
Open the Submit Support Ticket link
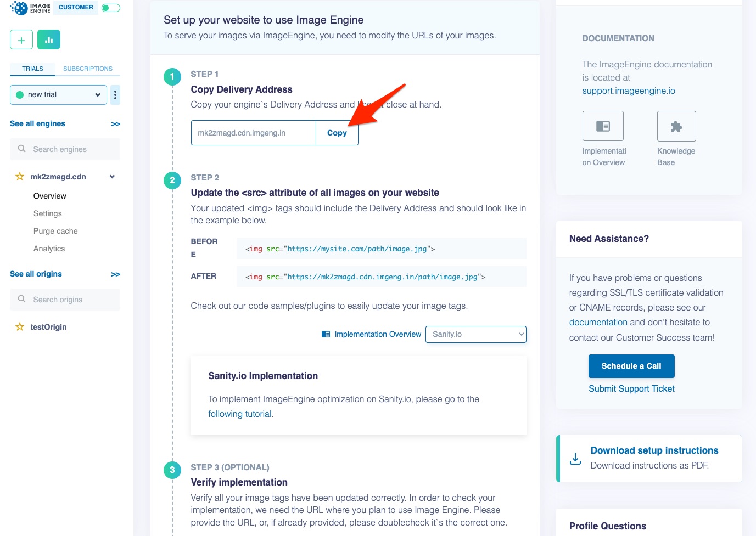[x=631, y=388]
